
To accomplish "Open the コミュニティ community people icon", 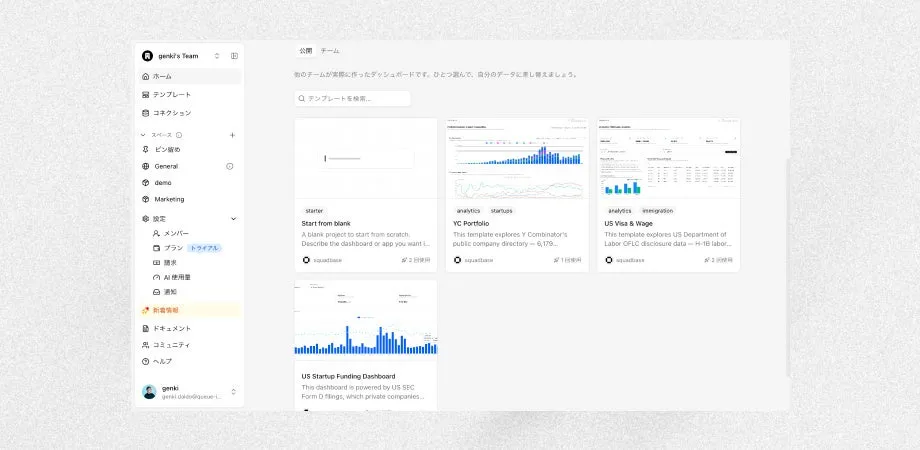I will (x=146, y=345).
